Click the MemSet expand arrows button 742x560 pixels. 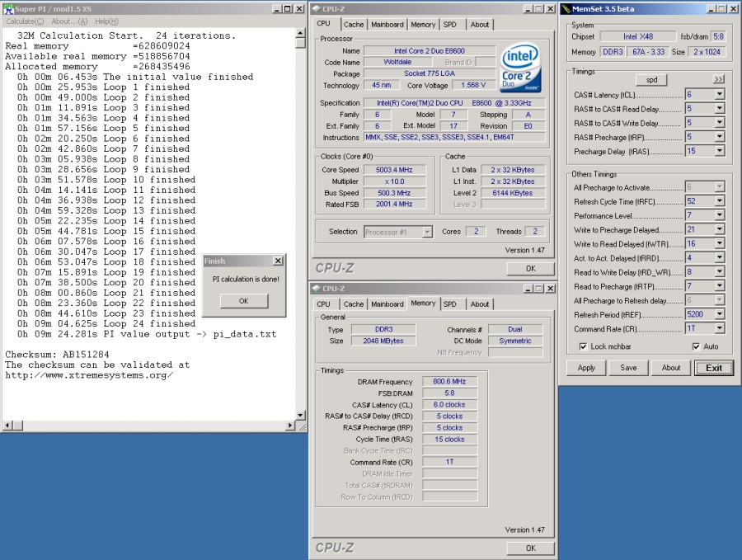[x=718, y=79]
